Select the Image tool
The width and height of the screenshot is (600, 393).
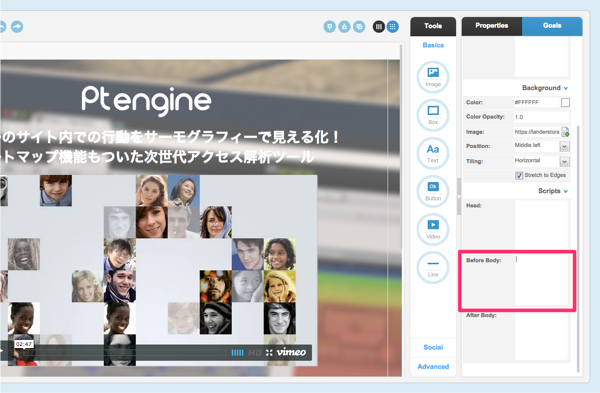coord(433,77)
